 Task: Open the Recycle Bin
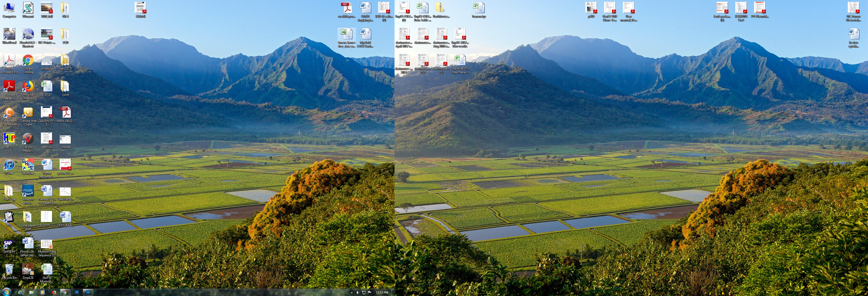tap(9, 270)
